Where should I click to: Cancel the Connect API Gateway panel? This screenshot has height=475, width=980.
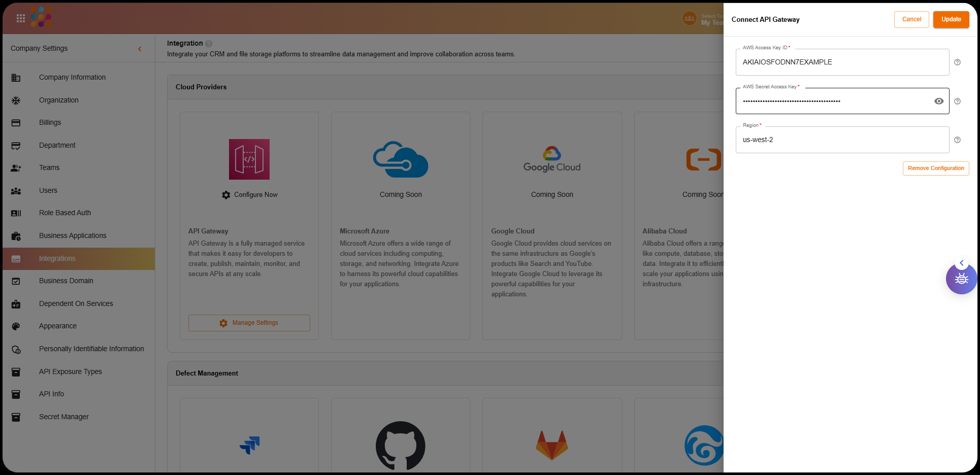pos(911,19)
